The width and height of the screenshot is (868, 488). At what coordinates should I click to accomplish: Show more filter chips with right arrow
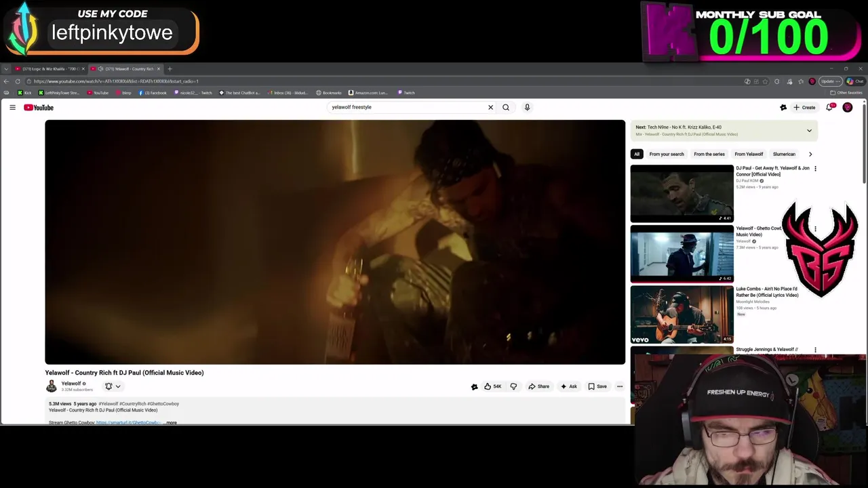click(x=810, y=154)
